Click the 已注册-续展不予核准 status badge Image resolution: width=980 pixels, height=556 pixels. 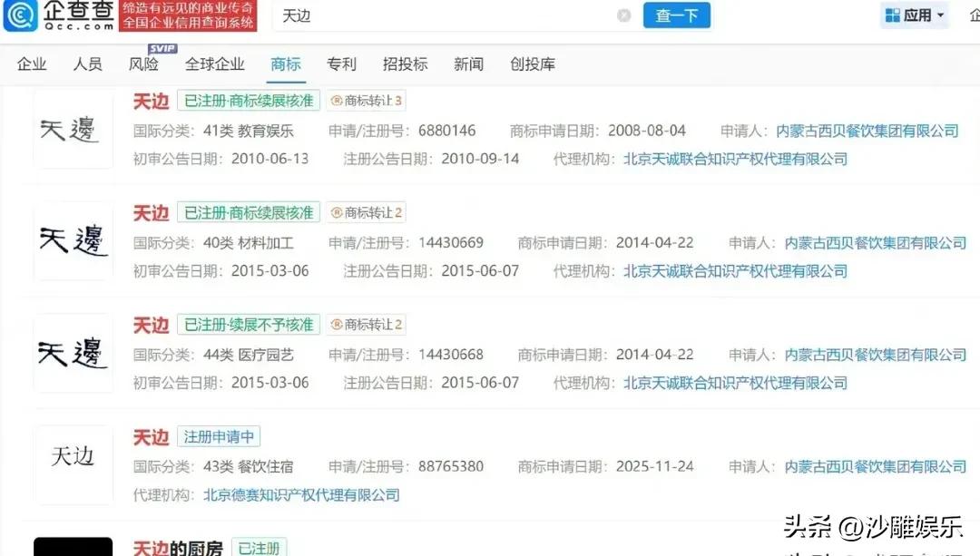(x=249, y=324)
